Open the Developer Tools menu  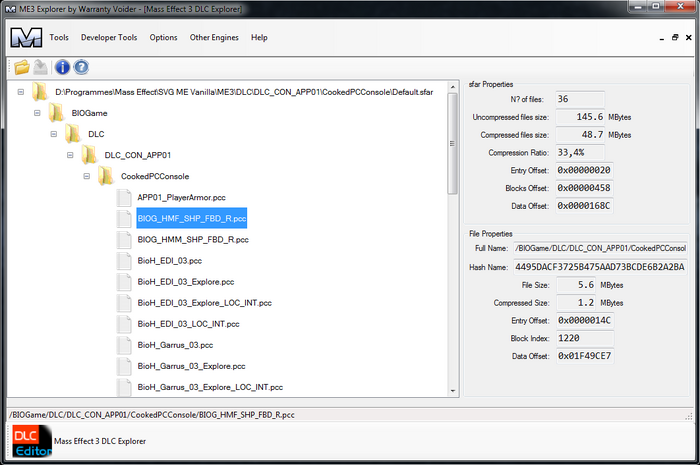pos(109,37)
